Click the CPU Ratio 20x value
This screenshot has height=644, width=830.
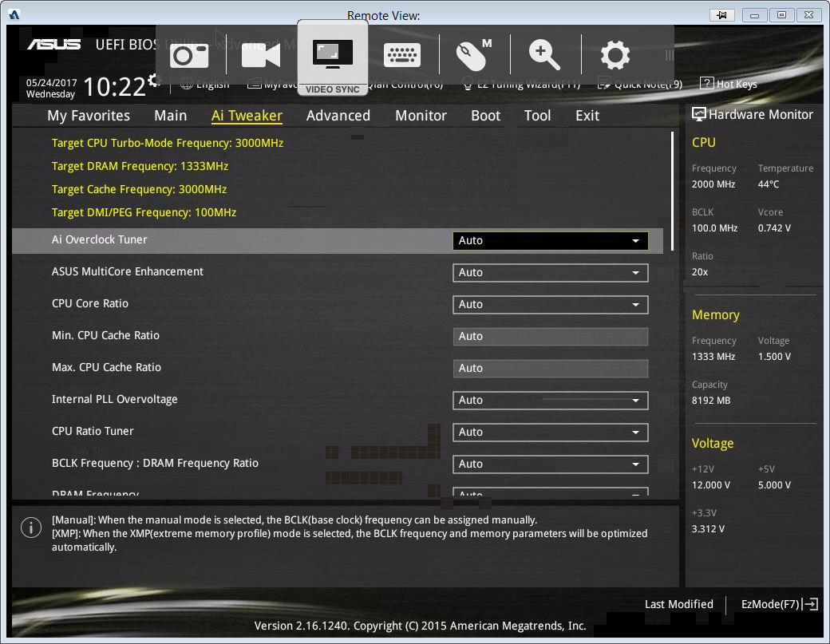coord(699,272)
